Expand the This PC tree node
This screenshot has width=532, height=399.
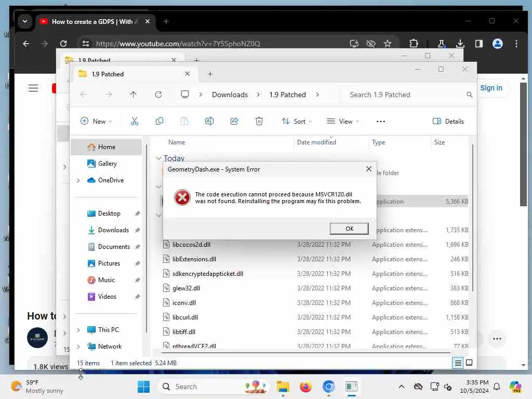[x=78, y=330]
